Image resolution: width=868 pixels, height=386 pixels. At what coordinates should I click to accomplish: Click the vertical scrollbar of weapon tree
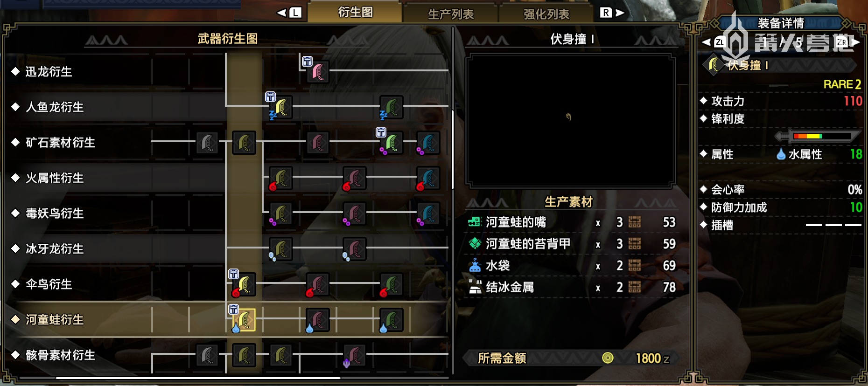[x=453, y=149]
